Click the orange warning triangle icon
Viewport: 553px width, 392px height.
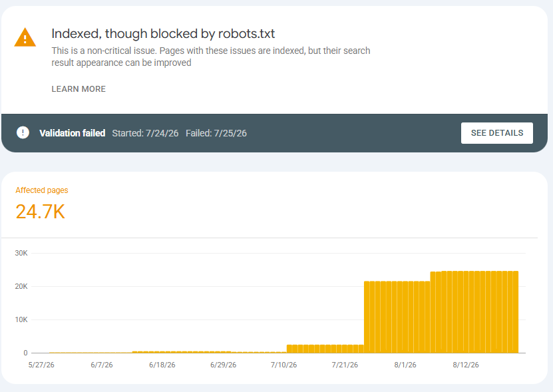pos(25,37)
